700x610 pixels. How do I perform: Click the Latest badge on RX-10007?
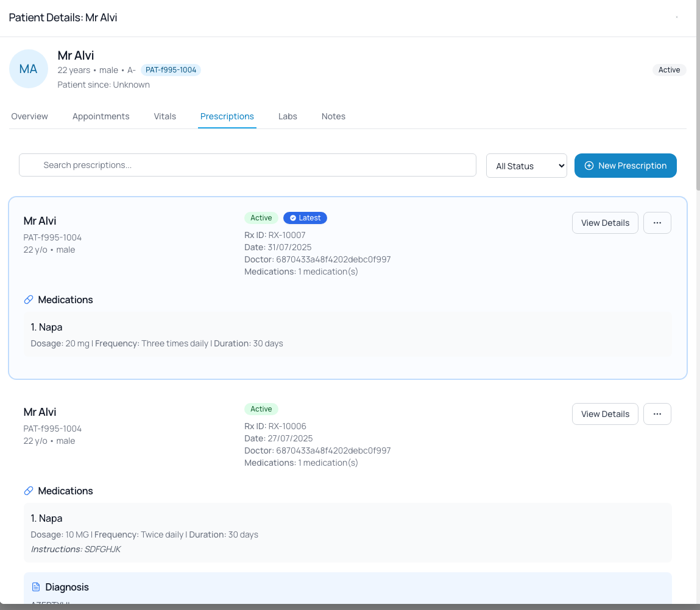(x=305, y=218)
